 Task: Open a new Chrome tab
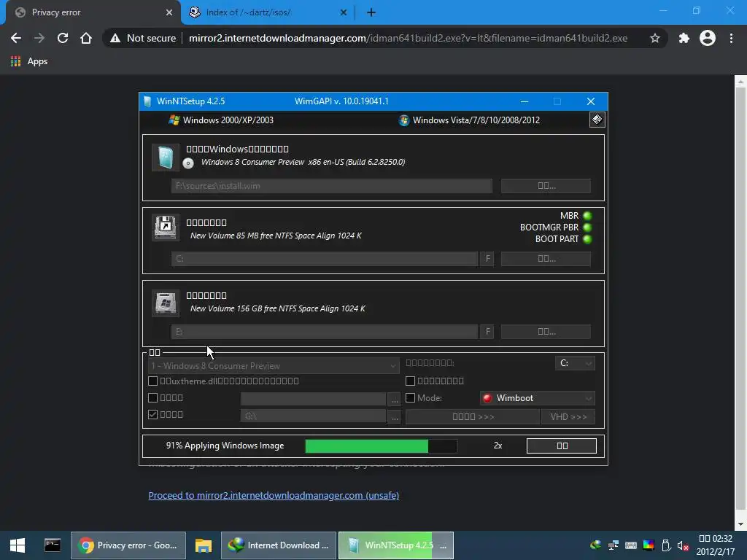pos(371,12)
